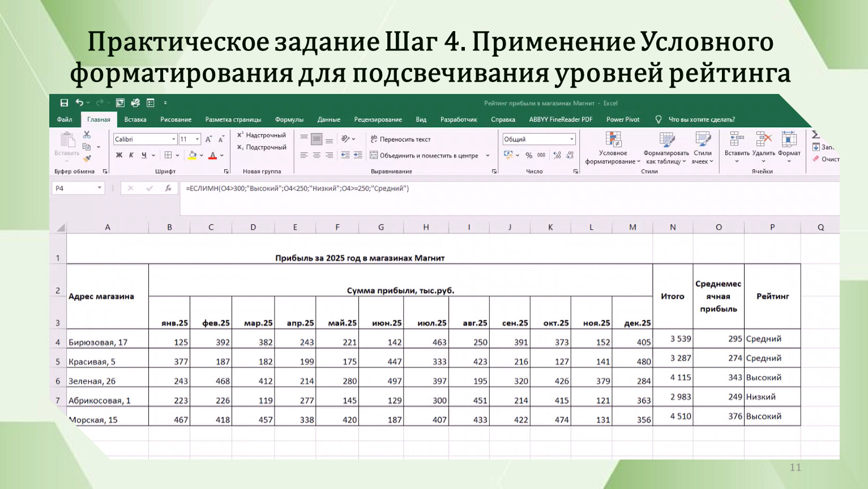The image size is (868, 489).
Task: Click Объединить и поместить в центре button
Action: [424, 156]
